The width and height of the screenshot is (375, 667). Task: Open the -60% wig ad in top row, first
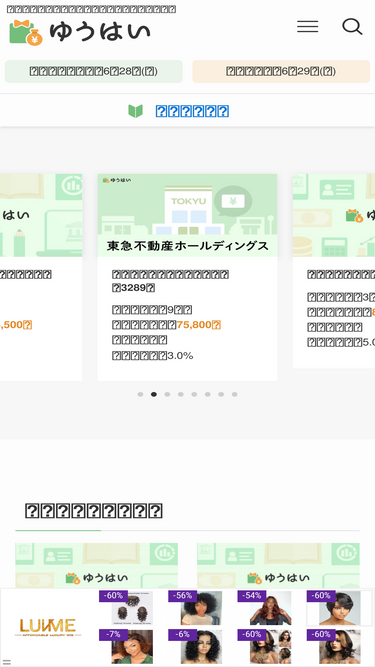click(126, 607)
